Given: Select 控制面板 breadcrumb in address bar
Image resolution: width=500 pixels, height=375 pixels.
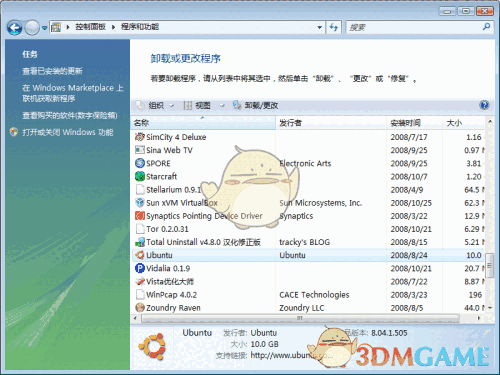Looking at the screenshot, I should coord(90,27).
